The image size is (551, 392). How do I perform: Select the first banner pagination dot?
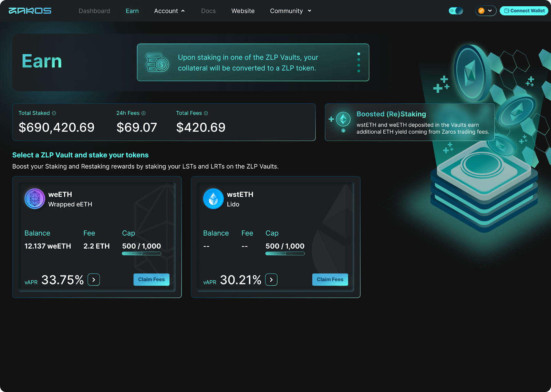358,54
